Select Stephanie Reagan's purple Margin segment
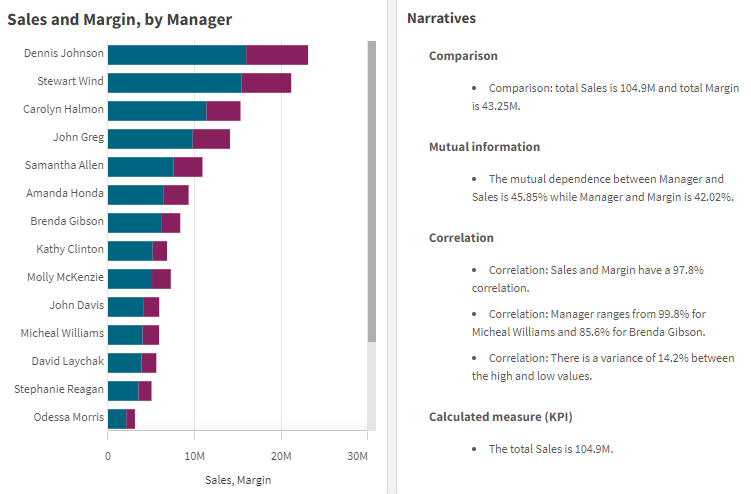 tap(145, 391)
